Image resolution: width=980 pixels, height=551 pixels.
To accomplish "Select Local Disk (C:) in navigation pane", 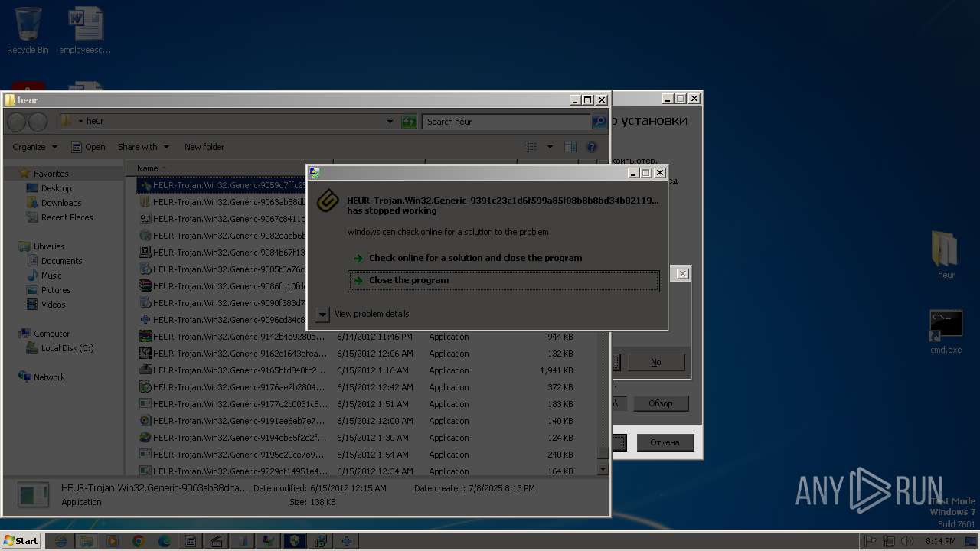I will coord(67,348).
